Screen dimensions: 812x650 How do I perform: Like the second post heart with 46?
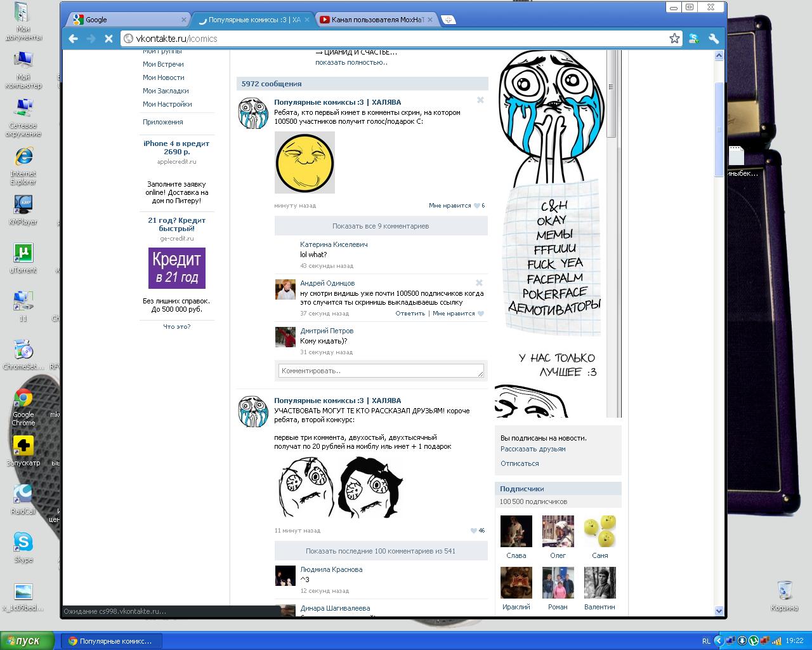tap(477, 531)
